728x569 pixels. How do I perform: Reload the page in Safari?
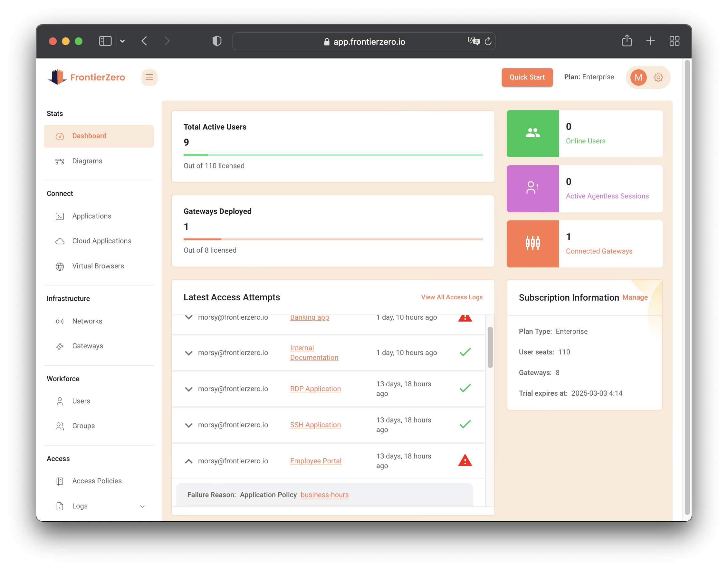pos(488,41)
